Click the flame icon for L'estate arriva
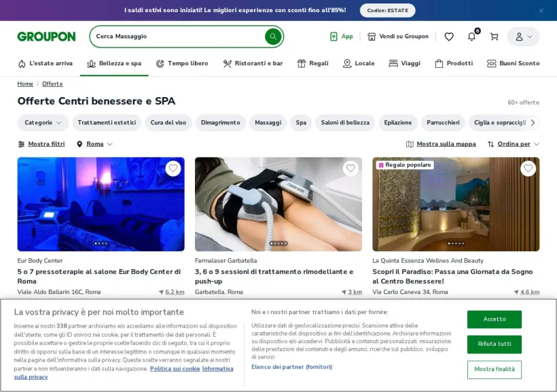The image size is (557, 392). 22,64
